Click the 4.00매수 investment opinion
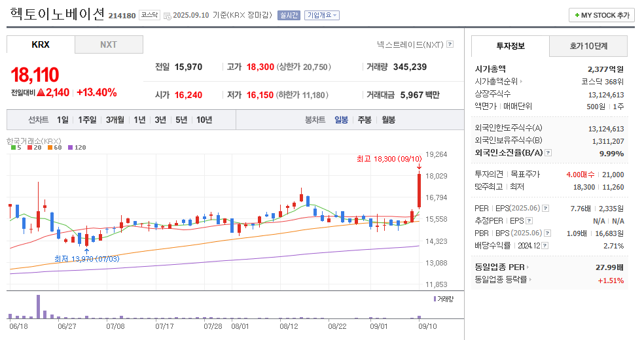This screenshot has height=340, width=644. 581,175
